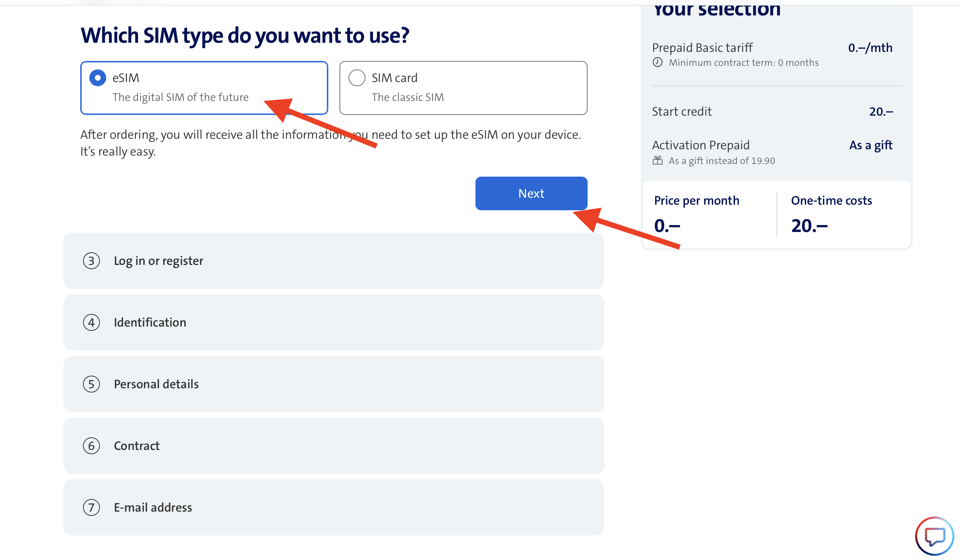Click the Price per month total
Image resolution: width=960 pixels, height=560 pixels.
(667, 226)
